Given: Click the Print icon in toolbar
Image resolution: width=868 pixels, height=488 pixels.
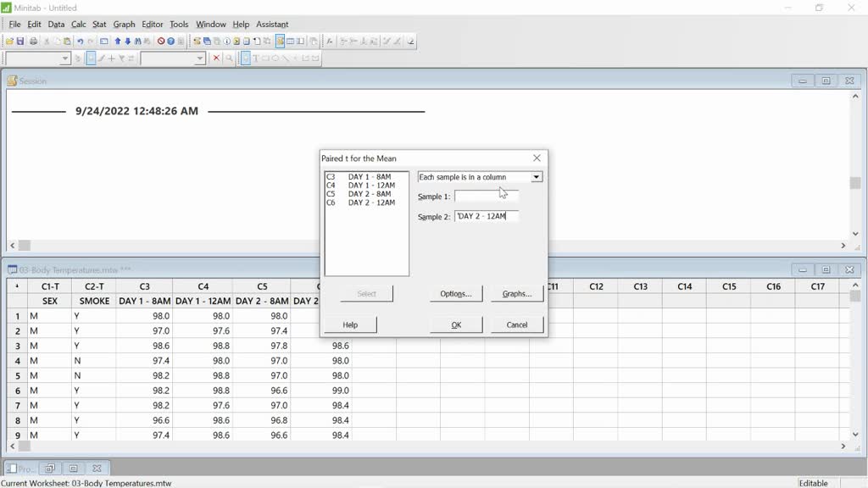Looking at the screenshot, I should (33, 41).
